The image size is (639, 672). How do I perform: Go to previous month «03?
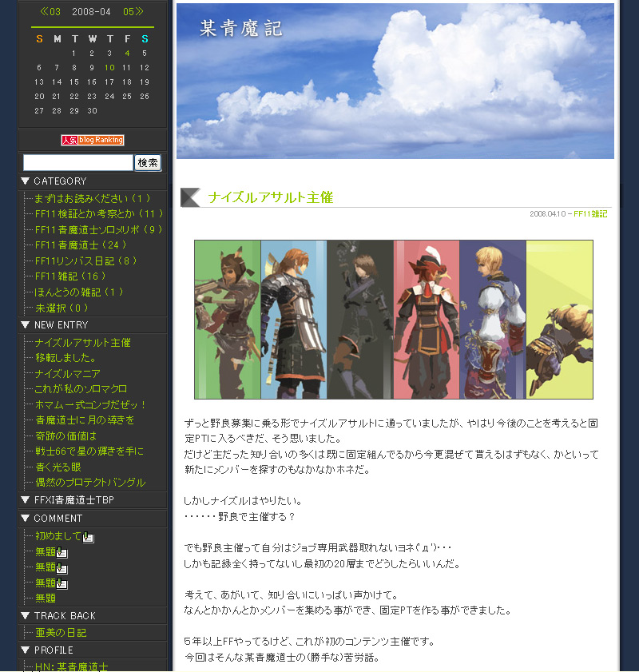(50, 11)
